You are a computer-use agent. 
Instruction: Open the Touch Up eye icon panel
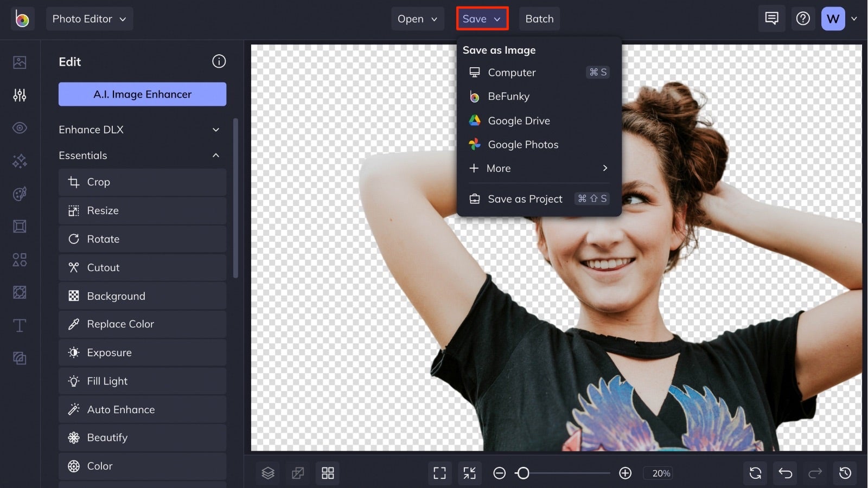(x=19, y=128)
